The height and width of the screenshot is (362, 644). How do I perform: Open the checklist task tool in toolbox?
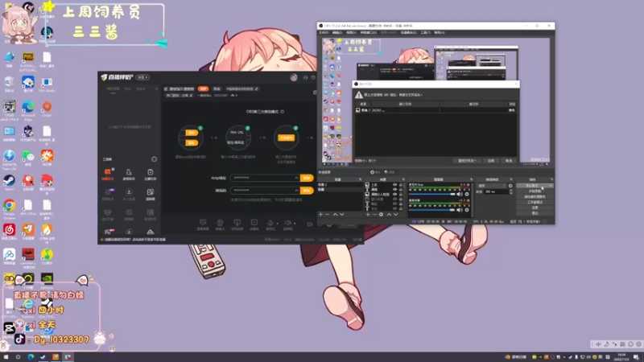[x=151, y=174]
